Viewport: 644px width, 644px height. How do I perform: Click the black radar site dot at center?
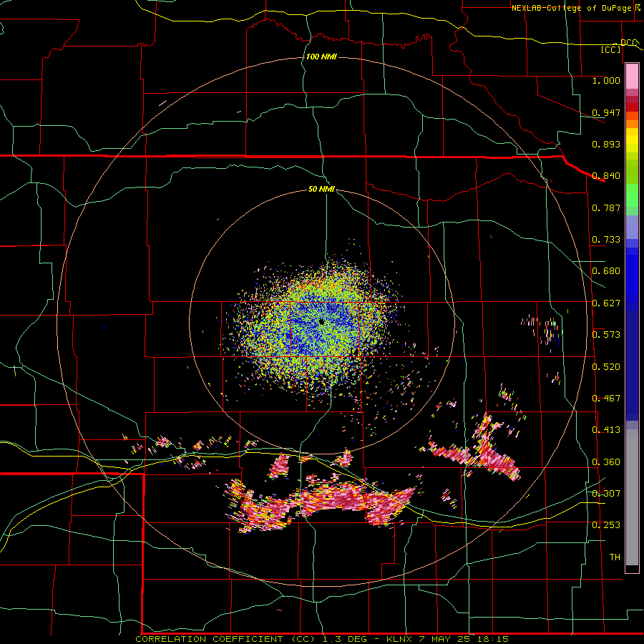(321, 322)
